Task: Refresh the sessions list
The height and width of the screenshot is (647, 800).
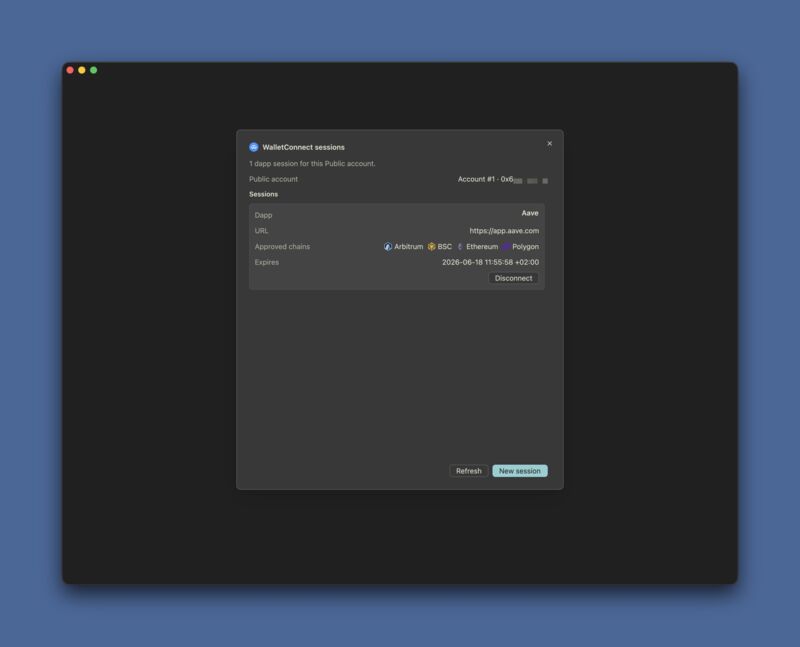Action: point(468,471)
